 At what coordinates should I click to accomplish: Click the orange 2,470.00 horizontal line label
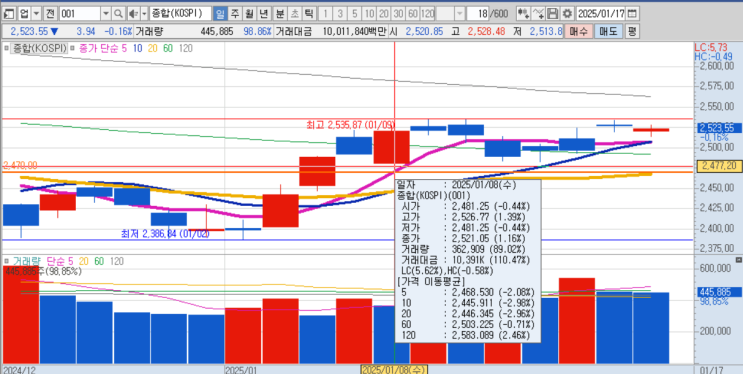(20, 165)
